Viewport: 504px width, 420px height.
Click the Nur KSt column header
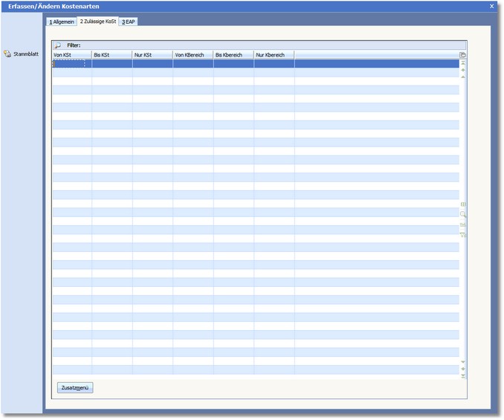tap(152, 55)
